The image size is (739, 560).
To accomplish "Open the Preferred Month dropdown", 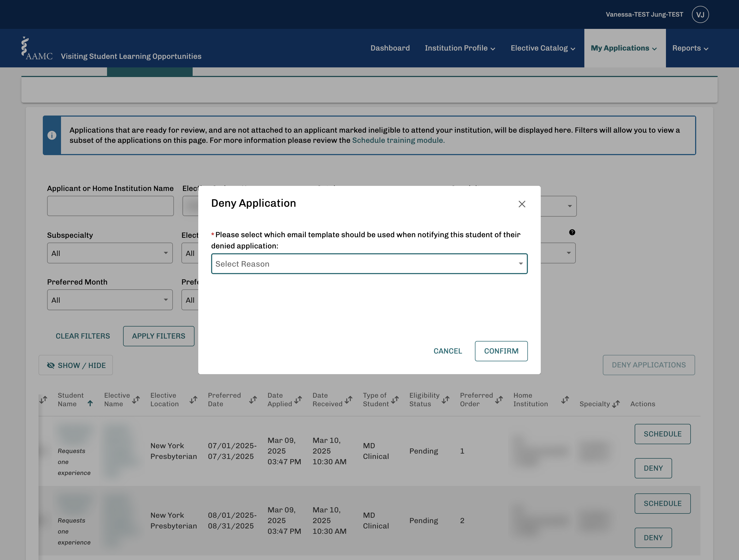I will click(110, 300).
